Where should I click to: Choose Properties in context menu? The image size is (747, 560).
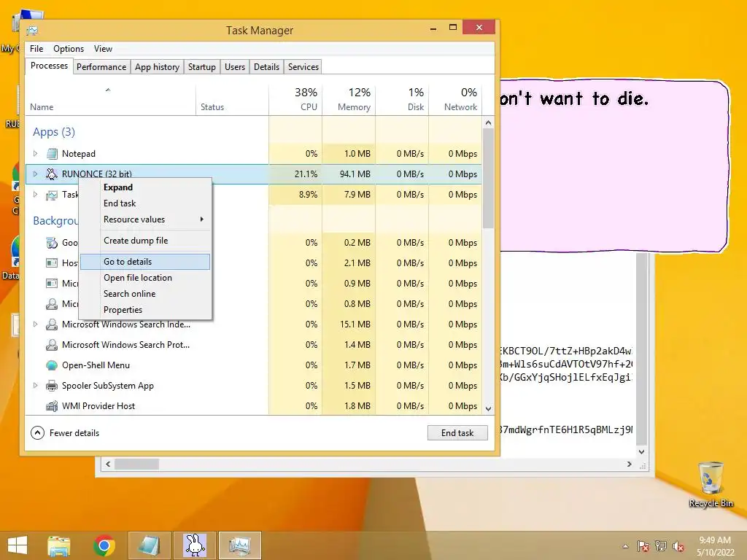(145, 310)
